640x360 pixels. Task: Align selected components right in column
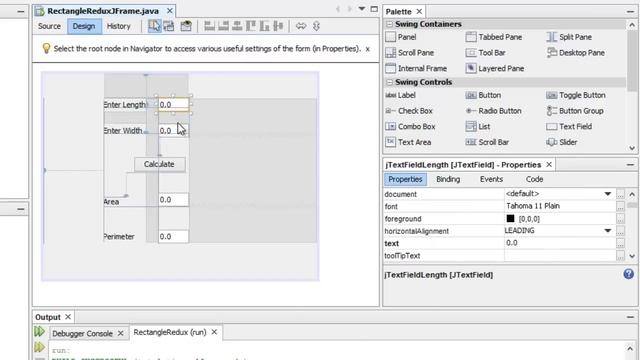click(x=223, y=26)
